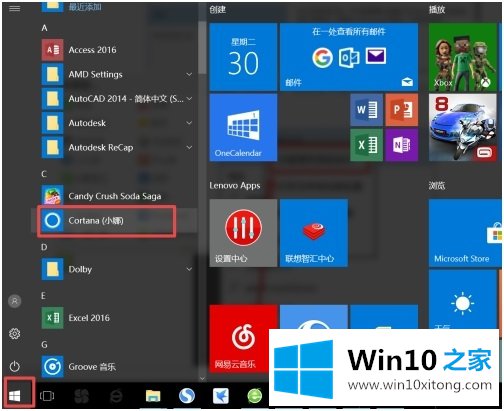504x411 pixels.
Task: Click the Windows Start button
Action: pyautogui.click(x=15, y=396)
